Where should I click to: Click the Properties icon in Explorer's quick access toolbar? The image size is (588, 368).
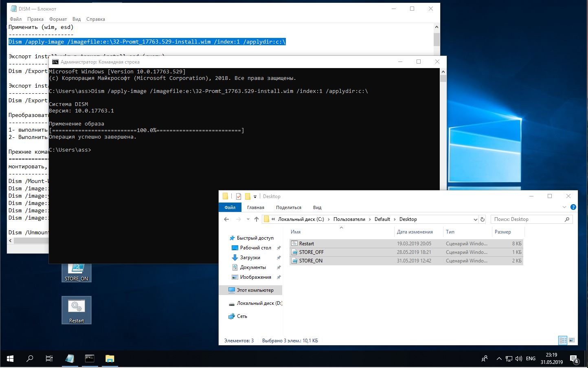pos(239,196)
